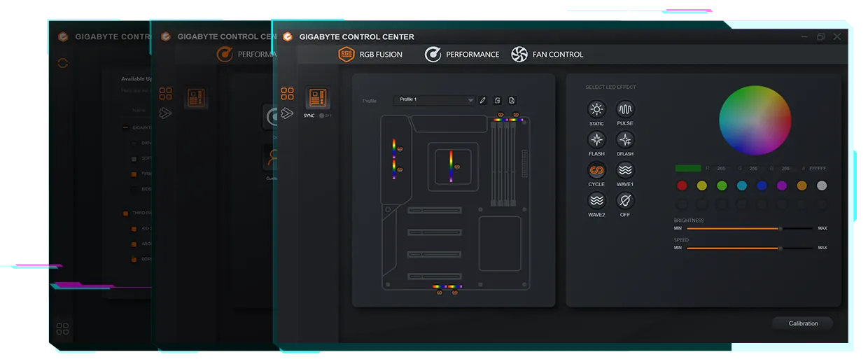Open the Fan Control tab
Image resolution: width=868 pixels, height=364 pixels.
[547, 54]
